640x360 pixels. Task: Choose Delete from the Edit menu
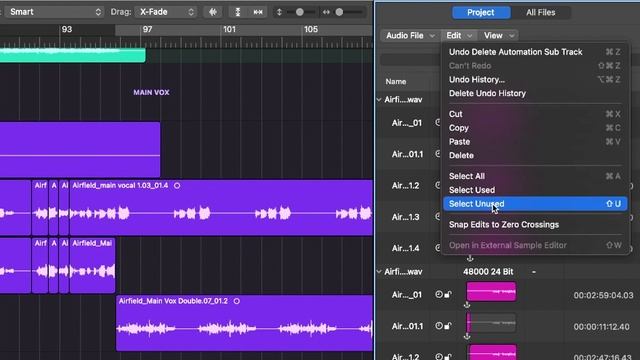coord(535,156)
